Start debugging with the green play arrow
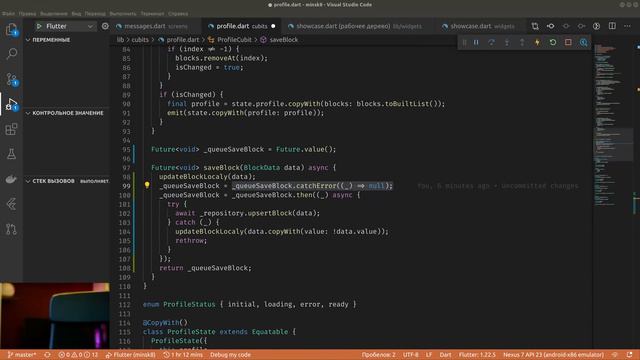 pos(39,26)
